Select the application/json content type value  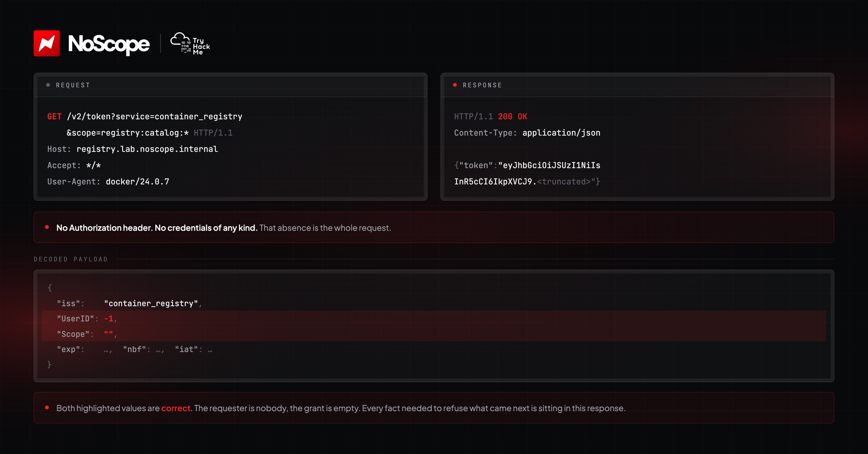pyautogui.click(x=561, y=133)
